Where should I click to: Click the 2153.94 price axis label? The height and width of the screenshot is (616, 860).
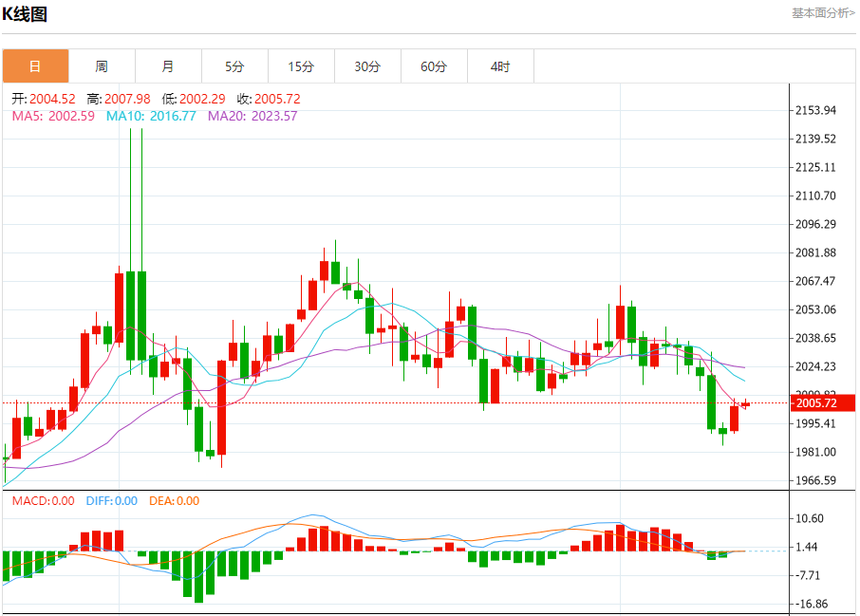click(816, 110)
